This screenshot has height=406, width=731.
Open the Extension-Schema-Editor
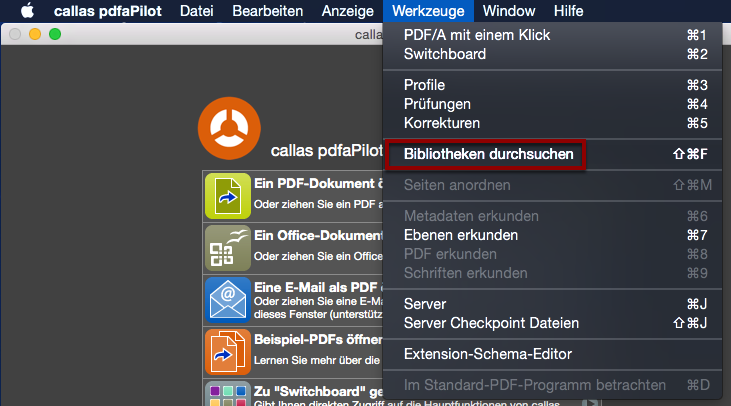(x=552, y=354)
